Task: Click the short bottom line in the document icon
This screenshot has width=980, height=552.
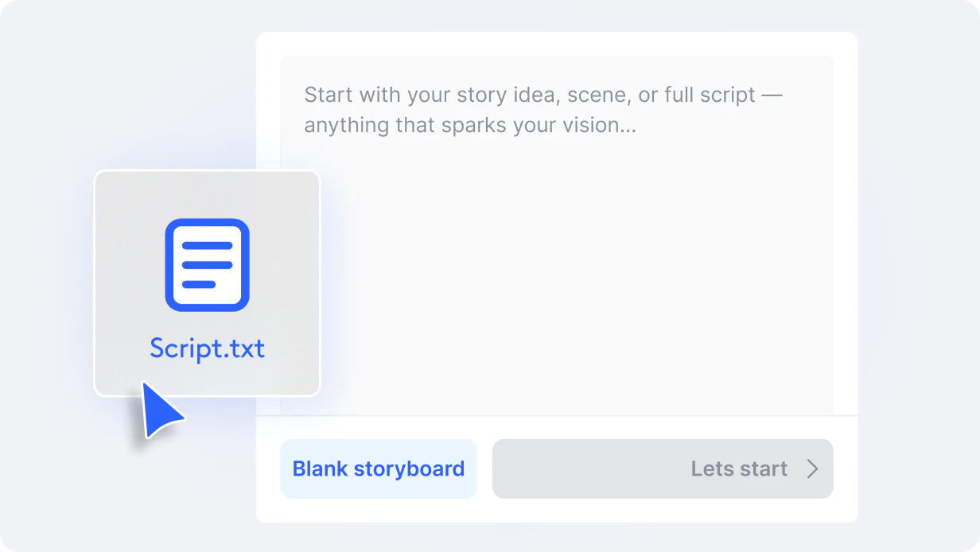Action: coord(199,284)
